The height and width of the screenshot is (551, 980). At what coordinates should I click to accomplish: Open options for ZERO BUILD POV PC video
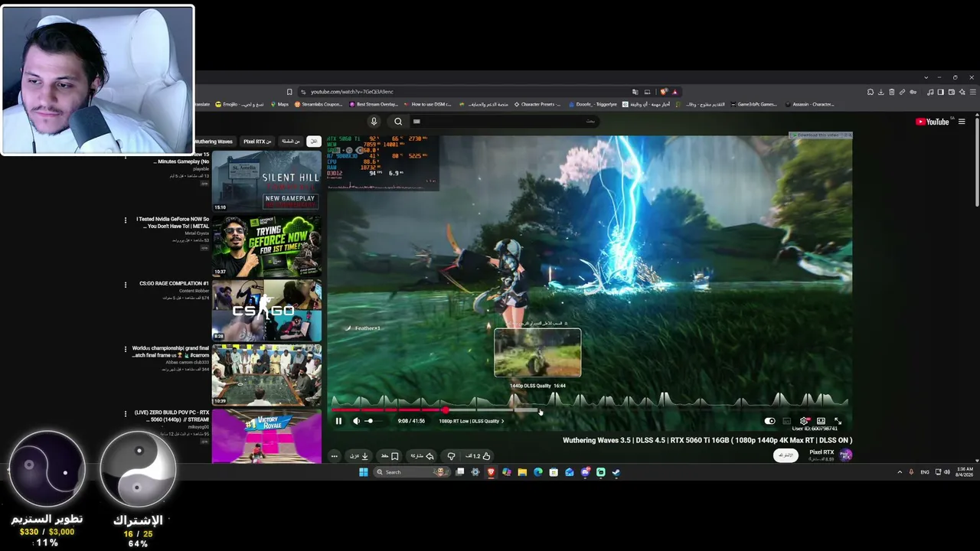126,413
